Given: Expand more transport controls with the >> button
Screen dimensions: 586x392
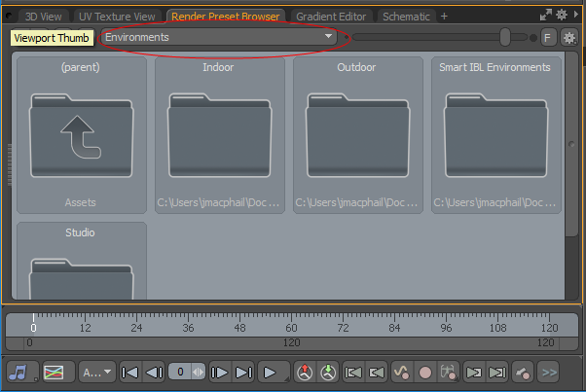Looking at the screenshot, I should (x=548, y=372).
